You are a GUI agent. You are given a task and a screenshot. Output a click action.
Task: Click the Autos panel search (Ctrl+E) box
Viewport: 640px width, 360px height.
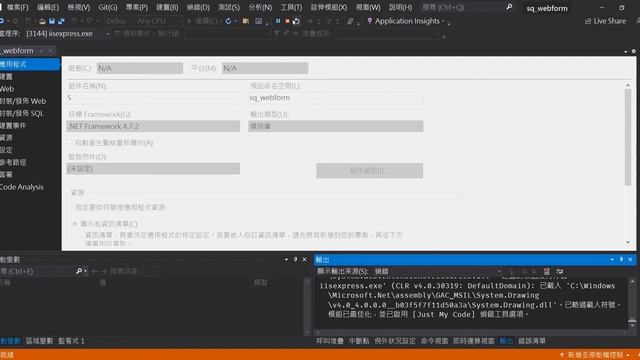coord(37,271)
